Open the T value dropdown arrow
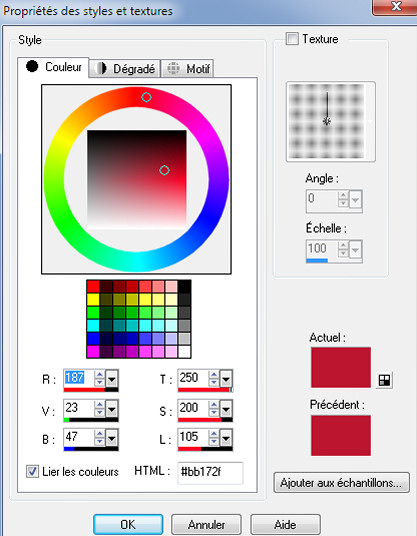417x536 pixels. (x=226, y=379)
